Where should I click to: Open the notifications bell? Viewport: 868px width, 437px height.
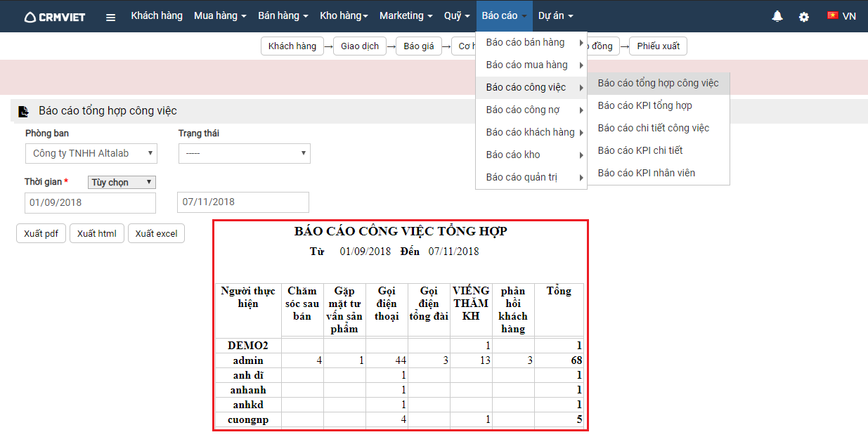[777, 16]
